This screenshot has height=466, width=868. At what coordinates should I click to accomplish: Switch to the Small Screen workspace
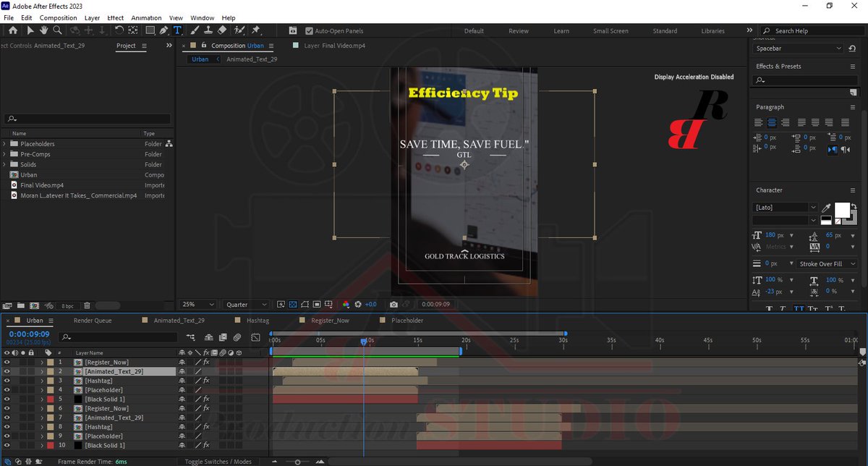click(x=610, y=31)
